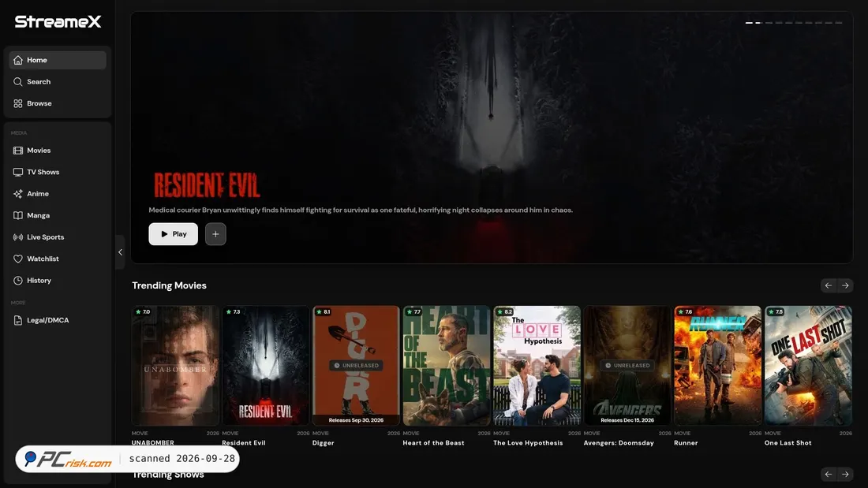
Task: Click the 8.1 rating badge on Digger
Action: pos(324,312)
